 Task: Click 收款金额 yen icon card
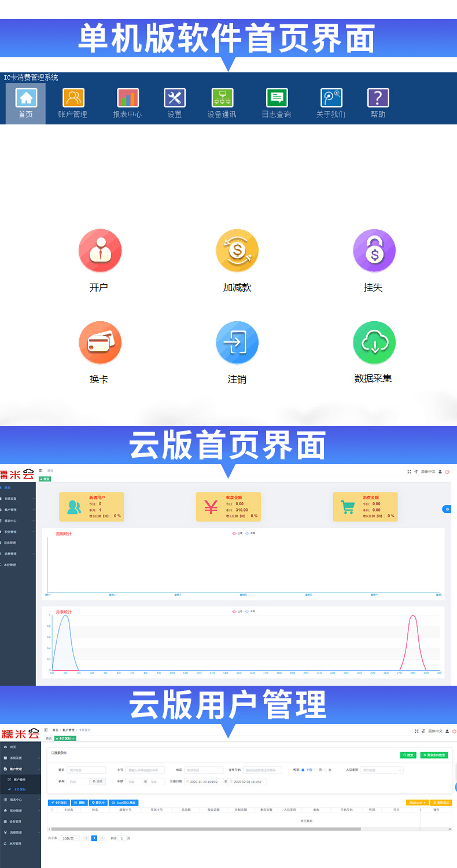click(228, 507)
